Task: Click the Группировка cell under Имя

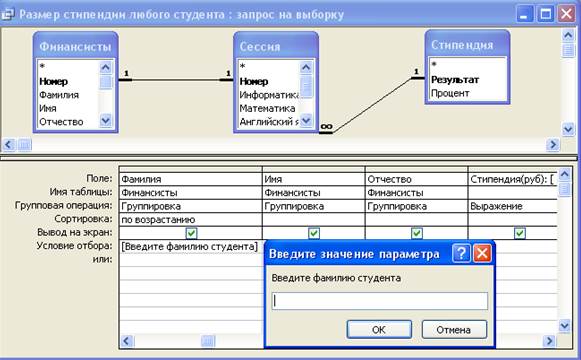Action: click(x=313, y=206)
